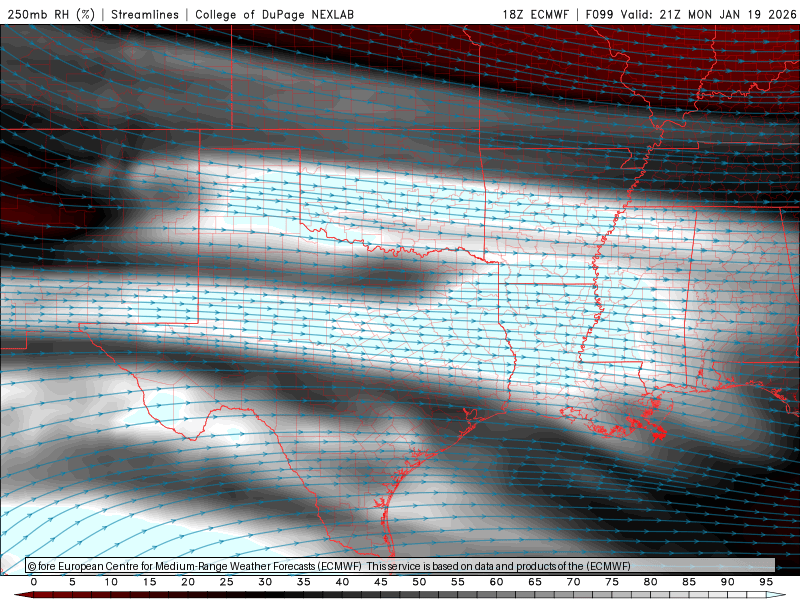Click the '75' label on color scale
Screen dimensions: 800x600
(x=612, y=582)
